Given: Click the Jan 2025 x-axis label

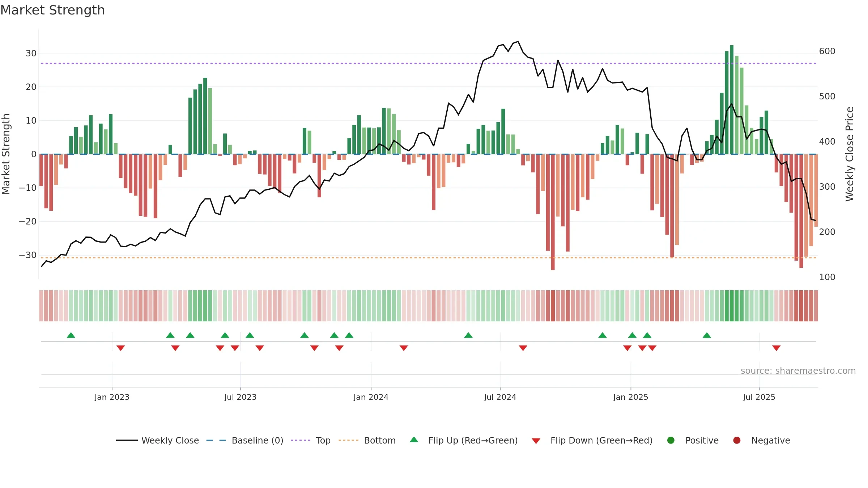Looking at the screenshot, I should [631, 397].
